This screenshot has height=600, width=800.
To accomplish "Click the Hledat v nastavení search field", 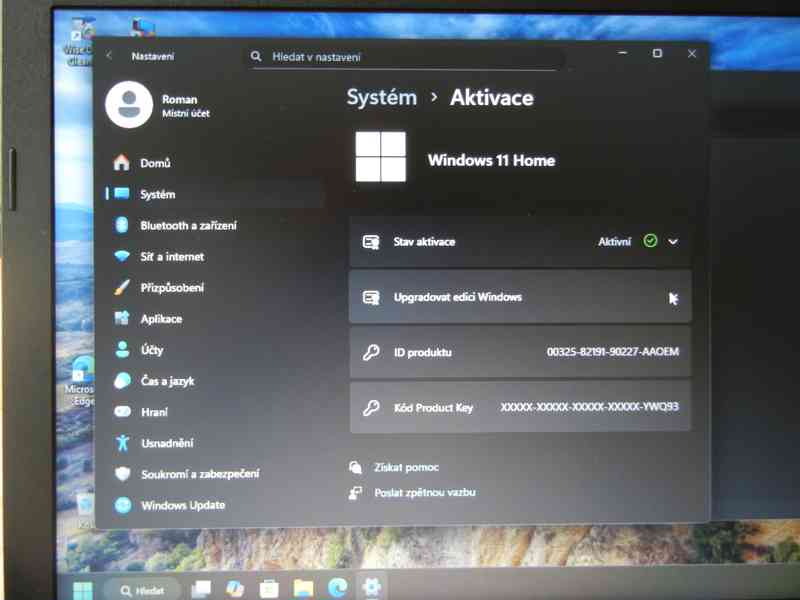I will (x=406, y=57).
